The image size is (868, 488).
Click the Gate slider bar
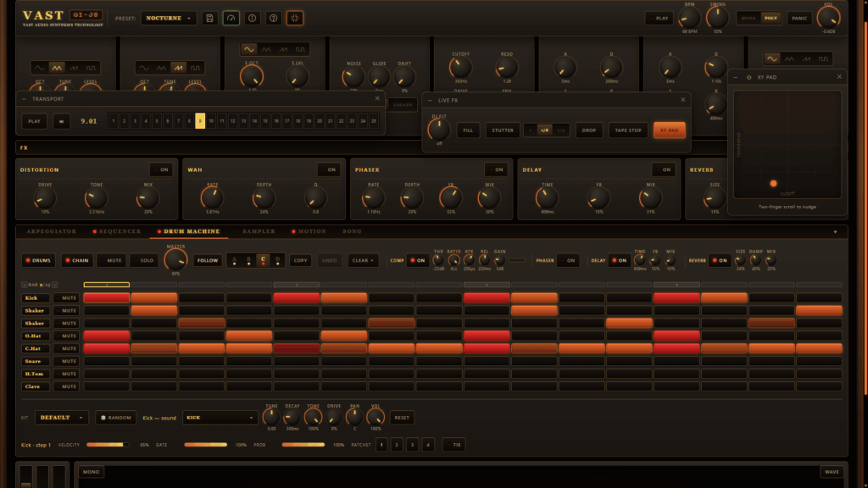tap(205, 445)
